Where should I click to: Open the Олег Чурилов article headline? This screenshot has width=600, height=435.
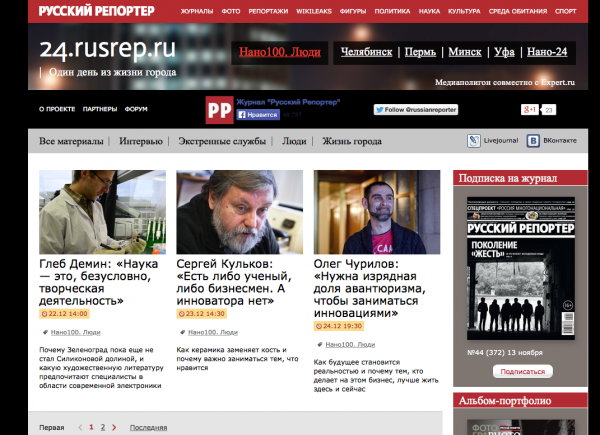coord(370,288)
